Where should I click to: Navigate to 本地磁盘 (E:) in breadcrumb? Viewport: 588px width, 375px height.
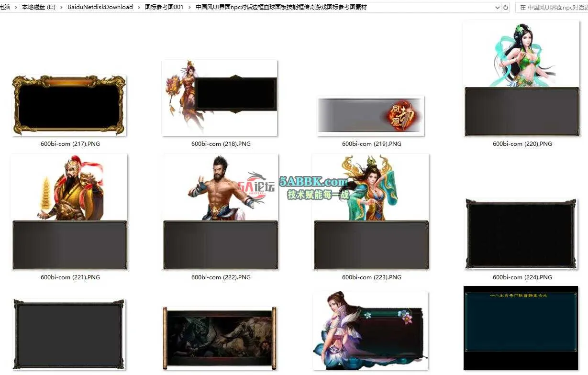pyautogui.click(x=39, y=7)
